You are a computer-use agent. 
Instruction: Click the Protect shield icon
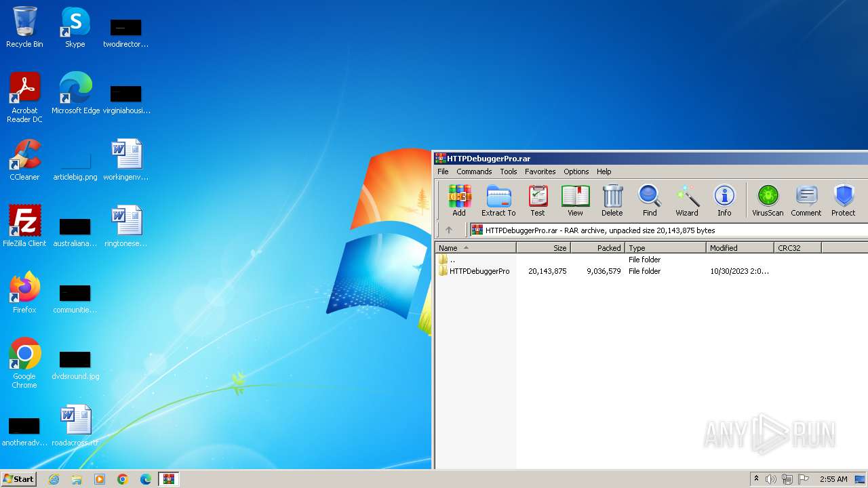[844, 201]
